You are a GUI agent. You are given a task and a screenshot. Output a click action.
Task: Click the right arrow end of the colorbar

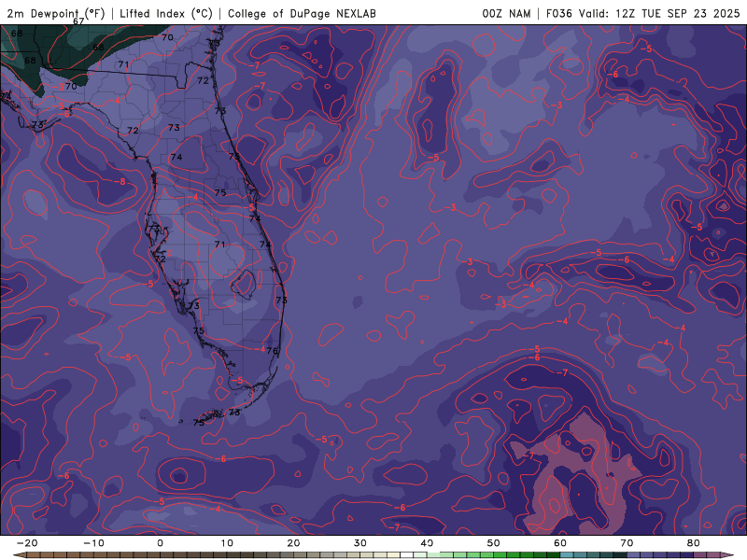point(728,555)
